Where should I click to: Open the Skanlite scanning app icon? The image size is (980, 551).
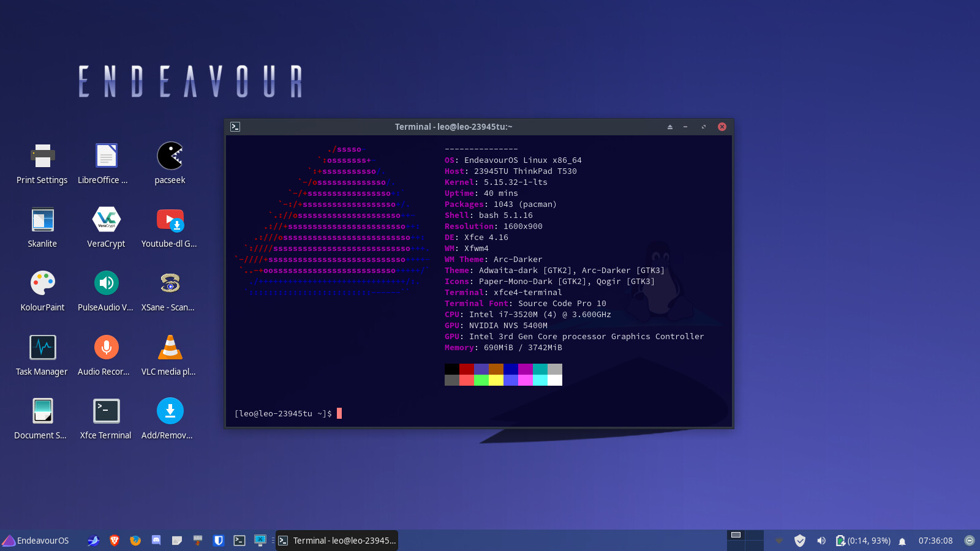point(42,227)
